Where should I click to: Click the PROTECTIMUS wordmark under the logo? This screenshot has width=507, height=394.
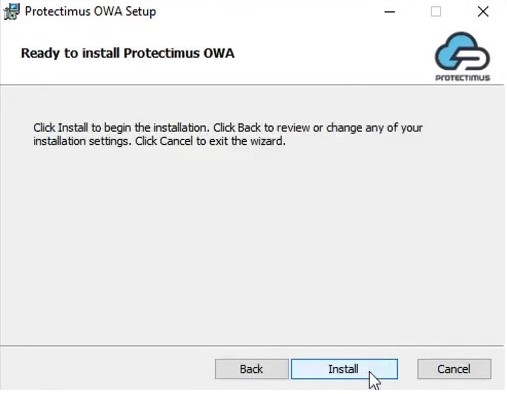click(463, 78)
